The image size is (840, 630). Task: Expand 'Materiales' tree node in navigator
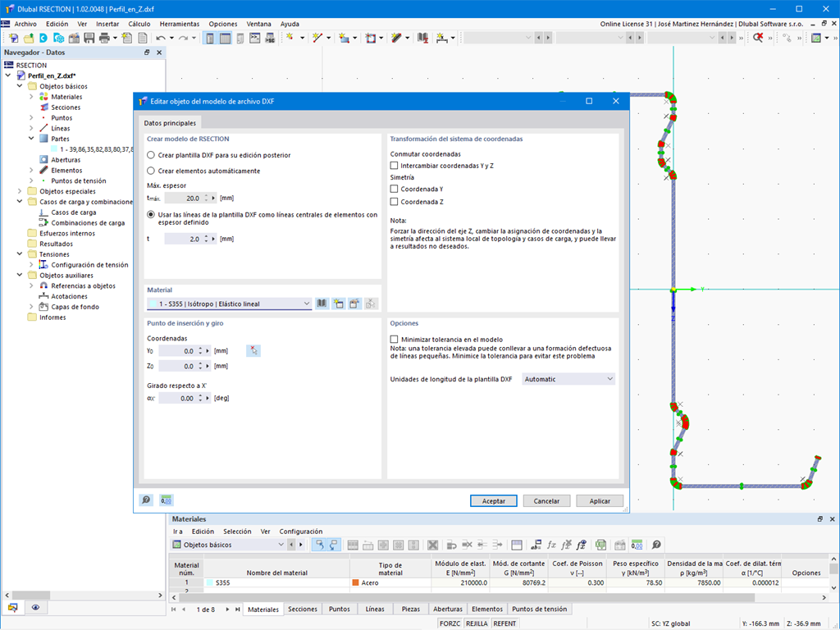point(31,97)
